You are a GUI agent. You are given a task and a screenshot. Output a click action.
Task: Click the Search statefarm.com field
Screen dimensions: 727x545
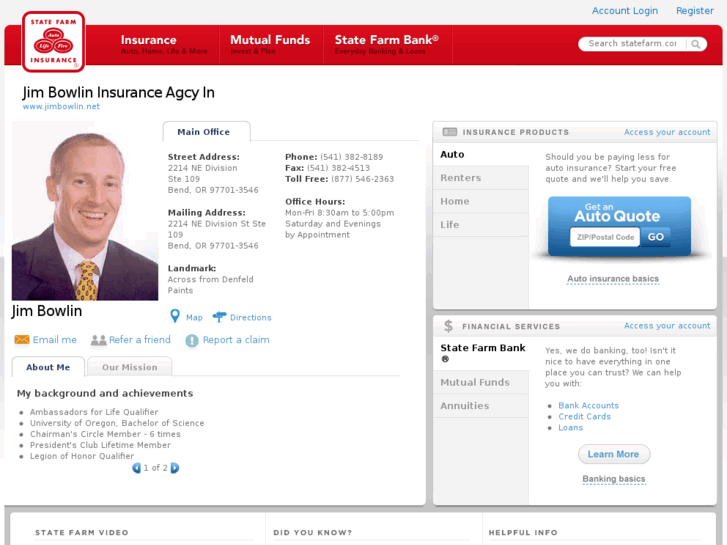click(632, 44)
